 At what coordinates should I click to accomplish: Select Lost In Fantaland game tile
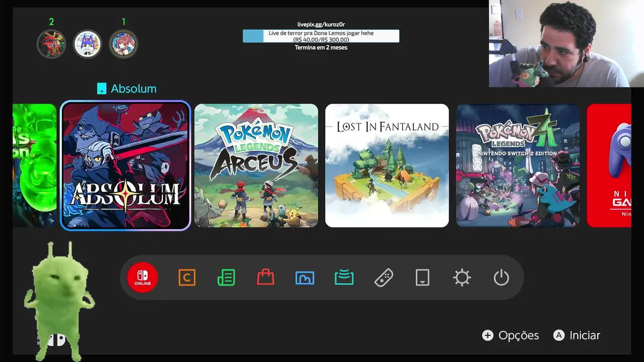pos(387,165)
